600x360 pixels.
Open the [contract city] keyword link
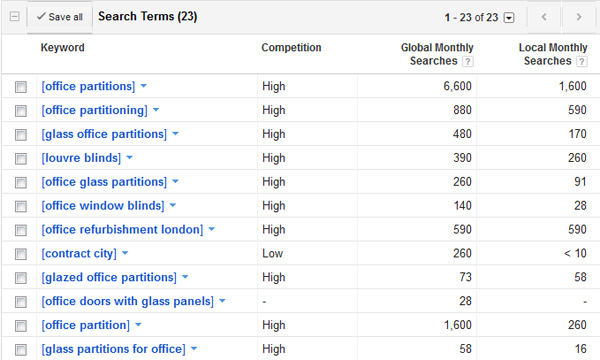[x=79, y=253]
